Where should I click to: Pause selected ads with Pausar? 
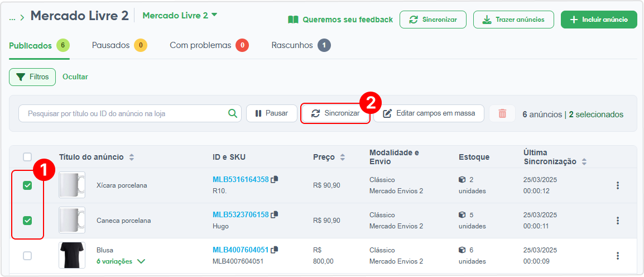(271, 113)
